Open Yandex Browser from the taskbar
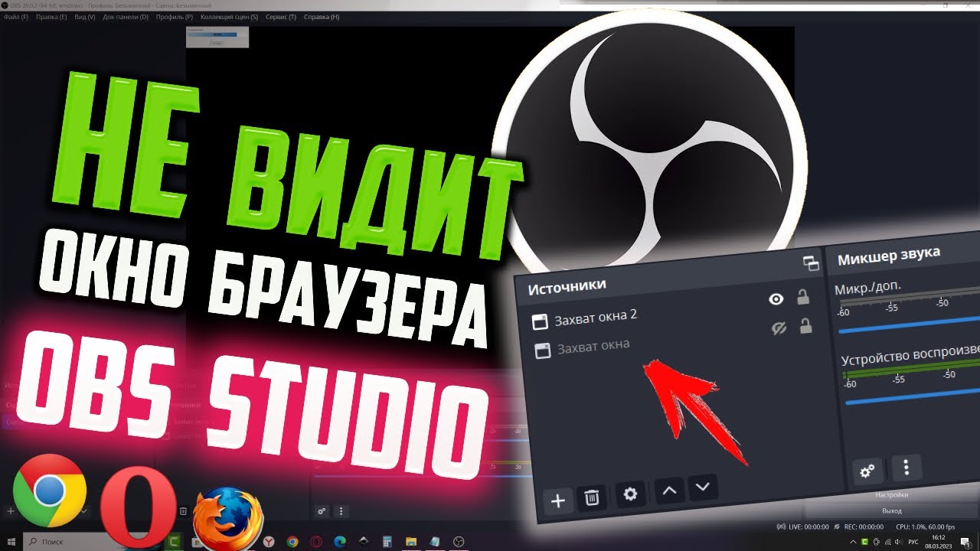Viewport: 980px width, 551px height. 269,542
